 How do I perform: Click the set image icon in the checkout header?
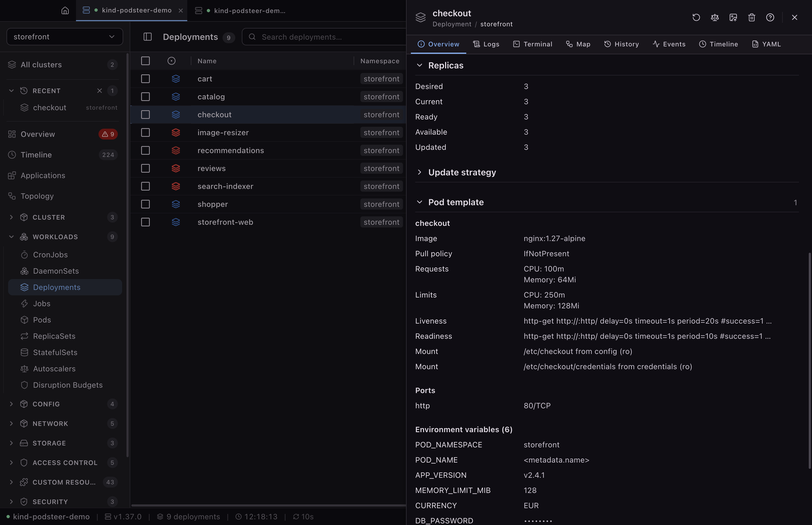pos(733,17)
